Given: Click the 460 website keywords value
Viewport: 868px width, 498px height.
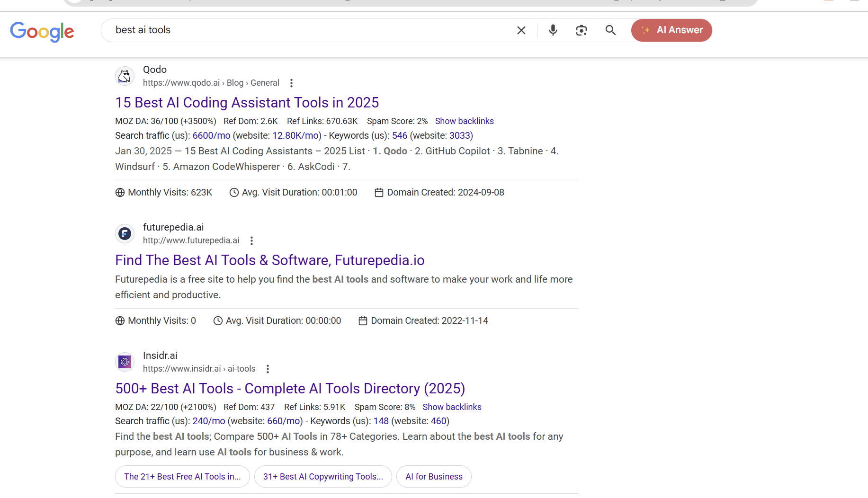Looking at the screenshot, I should coord(438,421).
